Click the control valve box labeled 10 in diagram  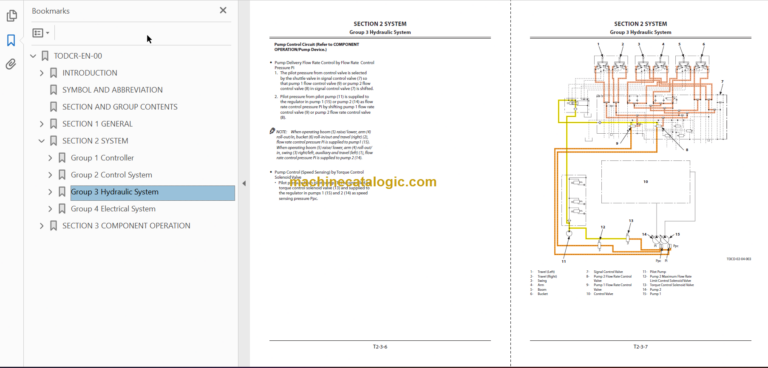[645, 181]
